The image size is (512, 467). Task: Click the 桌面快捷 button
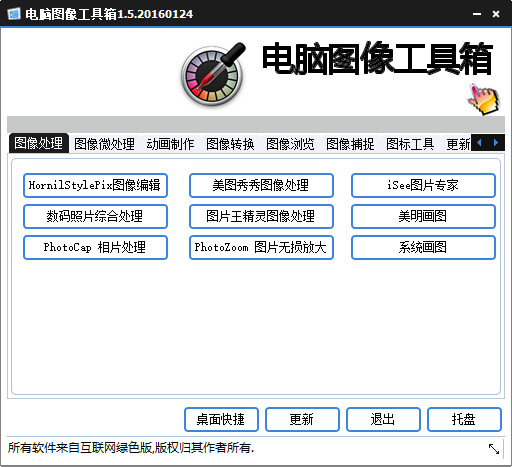(221, 419)
